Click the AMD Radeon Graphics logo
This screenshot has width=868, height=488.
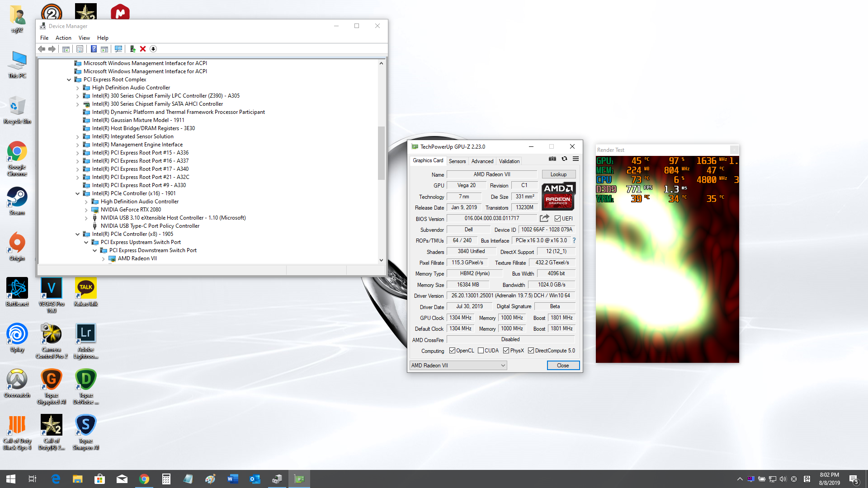[x=558, y=196]
